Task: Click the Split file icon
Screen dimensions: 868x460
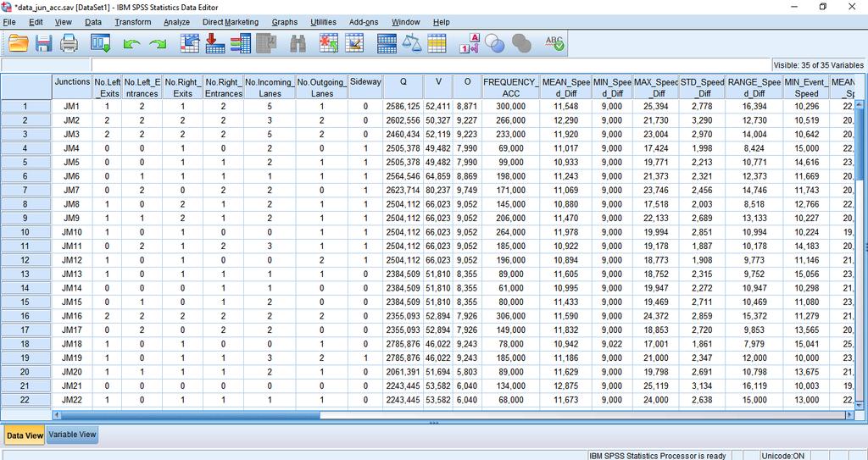Action: click(387, 43)
